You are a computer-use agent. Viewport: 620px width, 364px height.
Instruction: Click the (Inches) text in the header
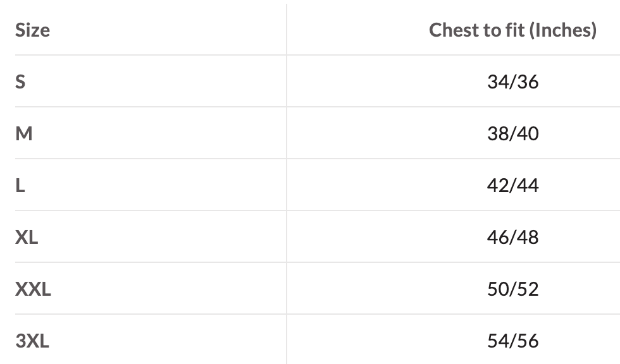click(562, 30)
